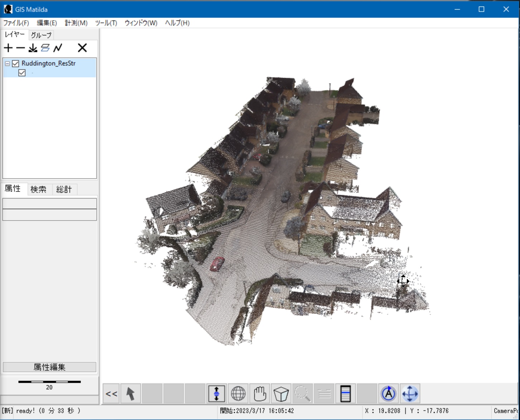520x420 pixels.
Task: Click the minus icon to remove a layer
Action: [x=21, y=48]
